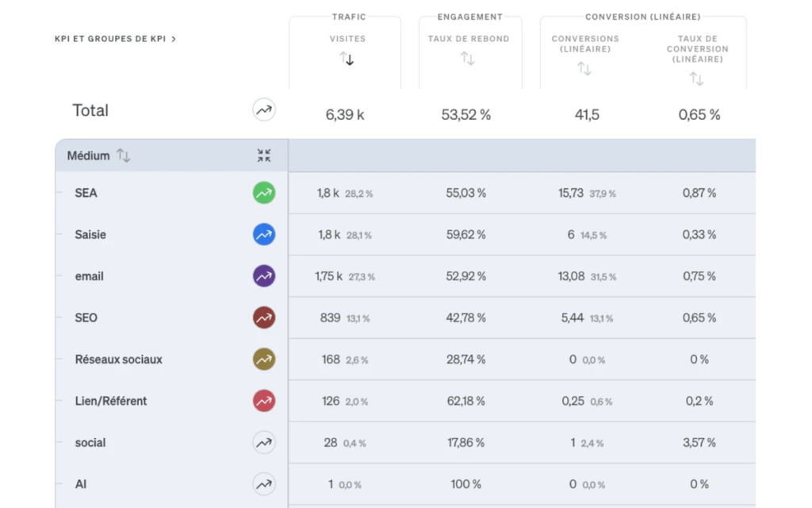
Task: Click SEA conversions value 15,73
Action: (x=571, y=193)
